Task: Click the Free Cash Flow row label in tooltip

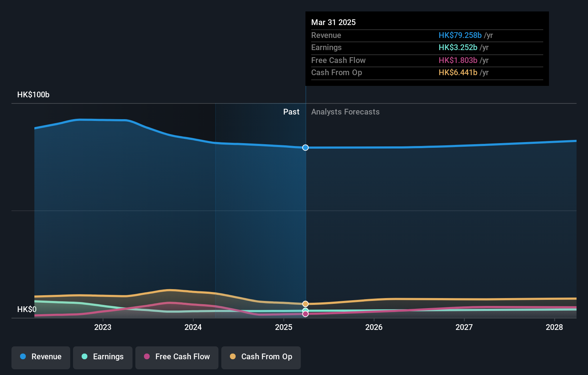Action: pyautogui.click(x=338, y=60)
